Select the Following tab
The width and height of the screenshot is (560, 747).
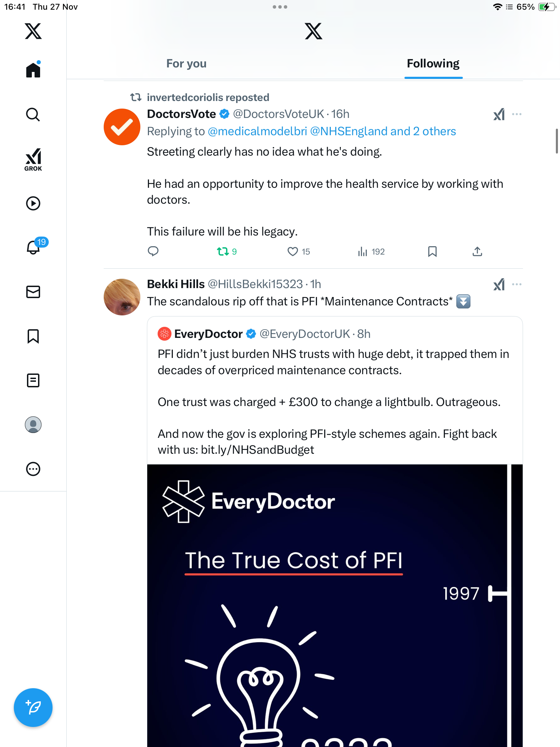[x=433, y=64]
